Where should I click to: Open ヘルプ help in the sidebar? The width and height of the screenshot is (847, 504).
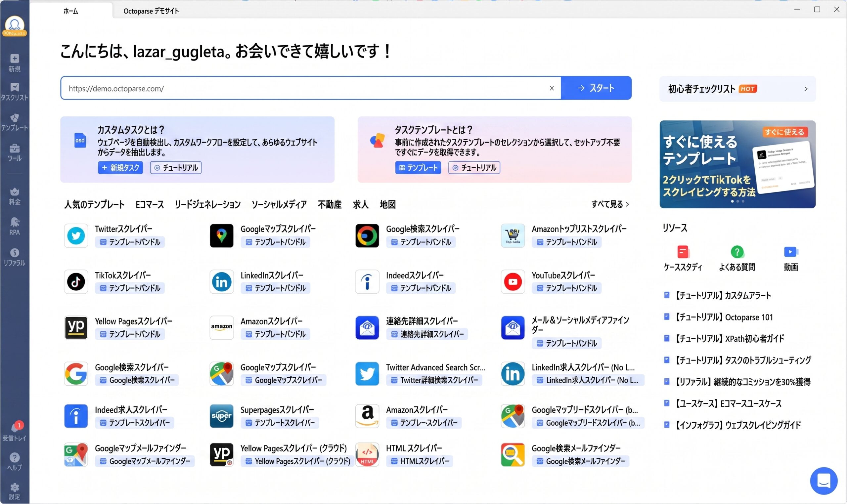pos(14,462)
